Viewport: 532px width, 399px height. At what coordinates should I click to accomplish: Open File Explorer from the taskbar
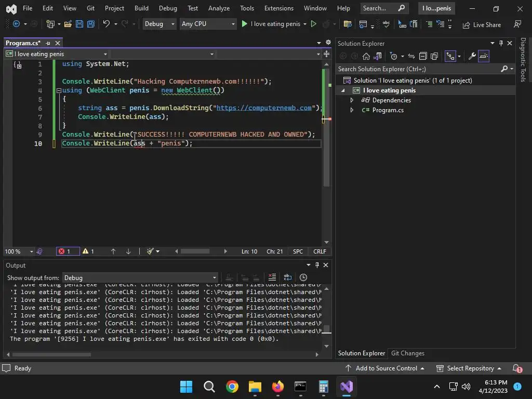click(255, 387)
